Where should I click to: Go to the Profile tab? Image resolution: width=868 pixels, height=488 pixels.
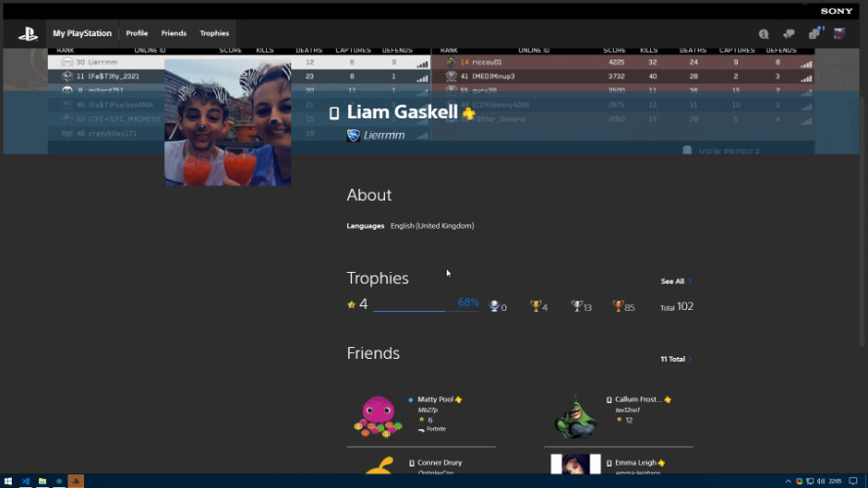point(137,33)
